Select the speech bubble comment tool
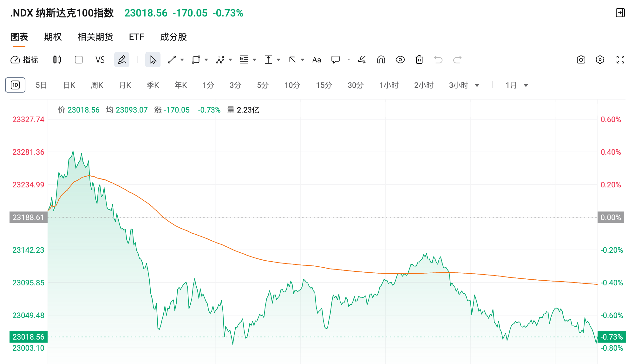635x364 pixels. 336,60
